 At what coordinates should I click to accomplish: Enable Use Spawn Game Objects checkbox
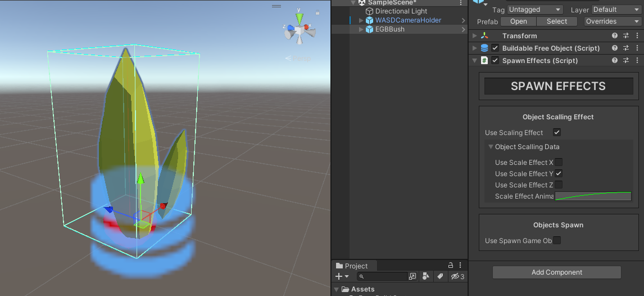tap(557, 240)
